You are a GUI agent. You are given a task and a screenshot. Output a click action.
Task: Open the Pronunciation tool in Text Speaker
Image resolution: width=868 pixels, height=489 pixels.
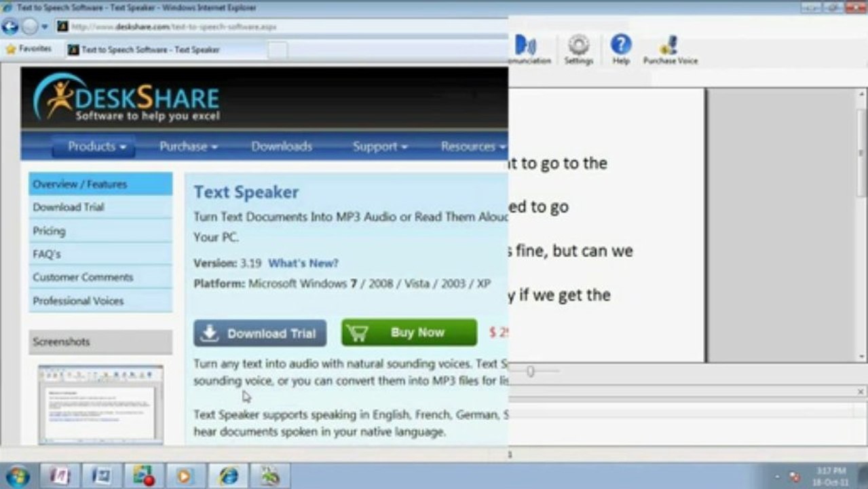click(x=529, y=50)
